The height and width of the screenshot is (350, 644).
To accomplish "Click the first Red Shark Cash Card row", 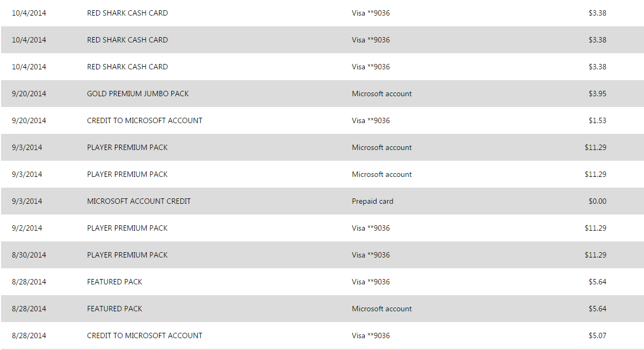I will [322, 13].
